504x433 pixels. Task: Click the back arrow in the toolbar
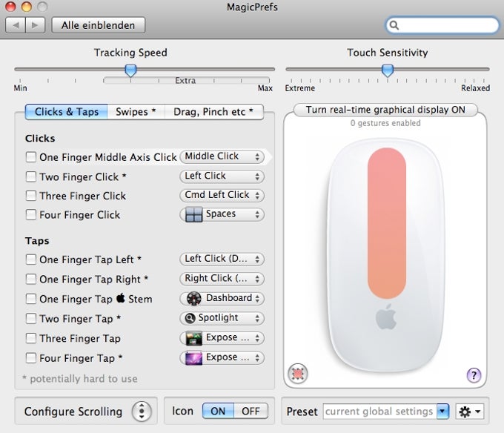click(x=16, y=25)
